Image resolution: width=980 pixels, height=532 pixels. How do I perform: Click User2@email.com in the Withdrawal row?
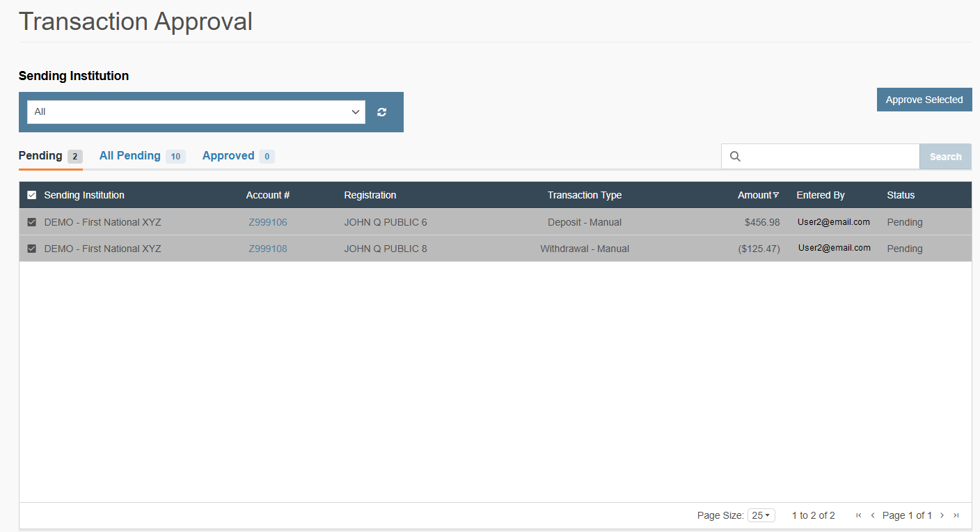(x=835, y=248)
